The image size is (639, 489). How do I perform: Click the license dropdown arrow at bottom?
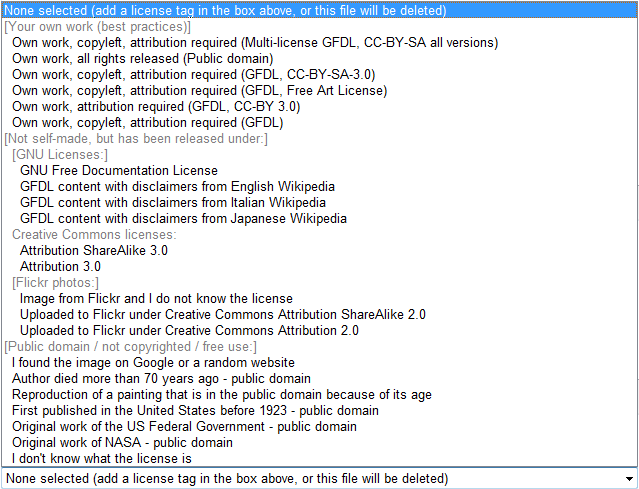(628, 479)
